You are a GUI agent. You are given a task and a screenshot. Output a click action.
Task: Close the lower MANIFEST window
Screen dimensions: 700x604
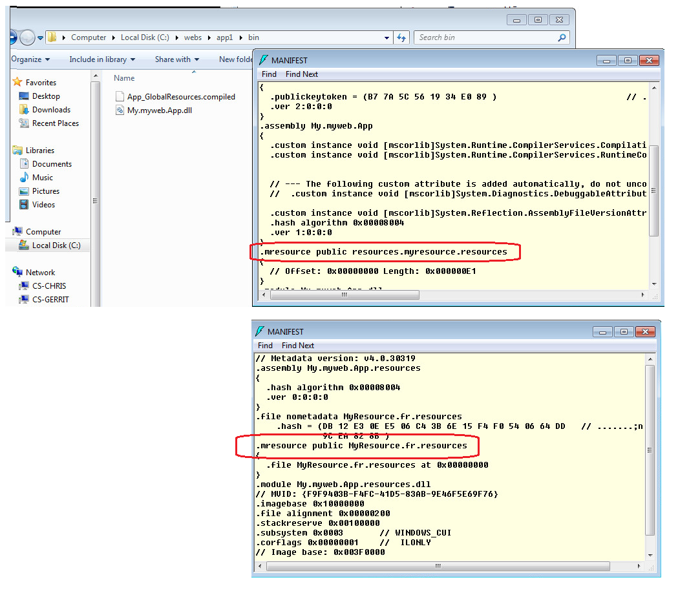[645, 331]
